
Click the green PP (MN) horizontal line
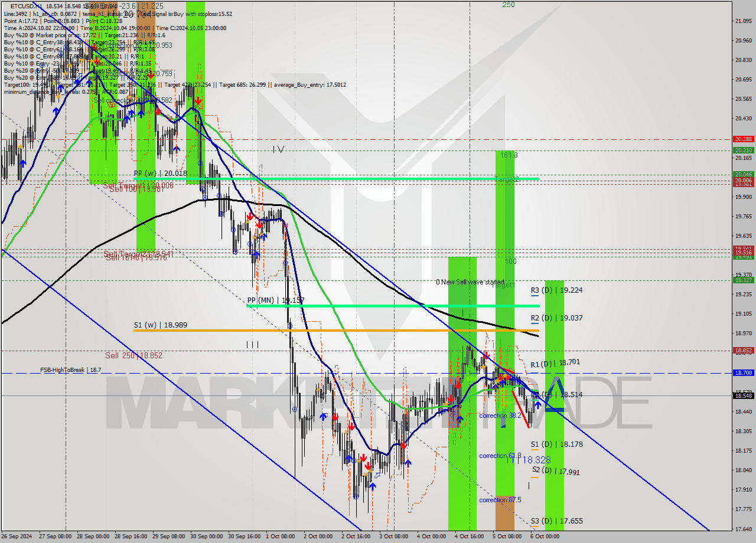(x=393, y=306)
